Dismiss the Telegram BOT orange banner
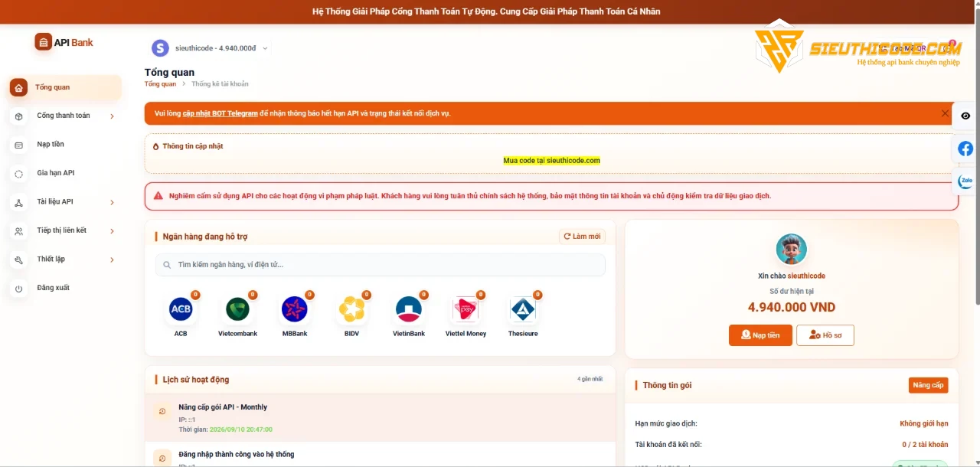Viewport: 980px width, 467px height. (x=945, y=113)
